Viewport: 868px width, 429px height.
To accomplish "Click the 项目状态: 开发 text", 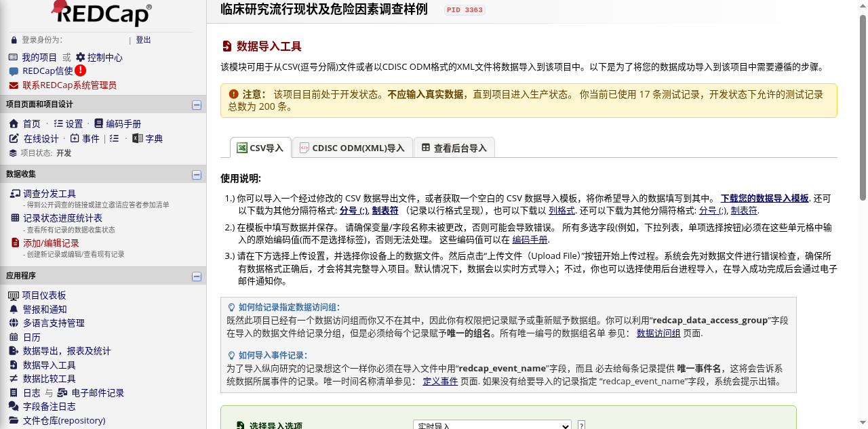I will (x=45, y=153).
